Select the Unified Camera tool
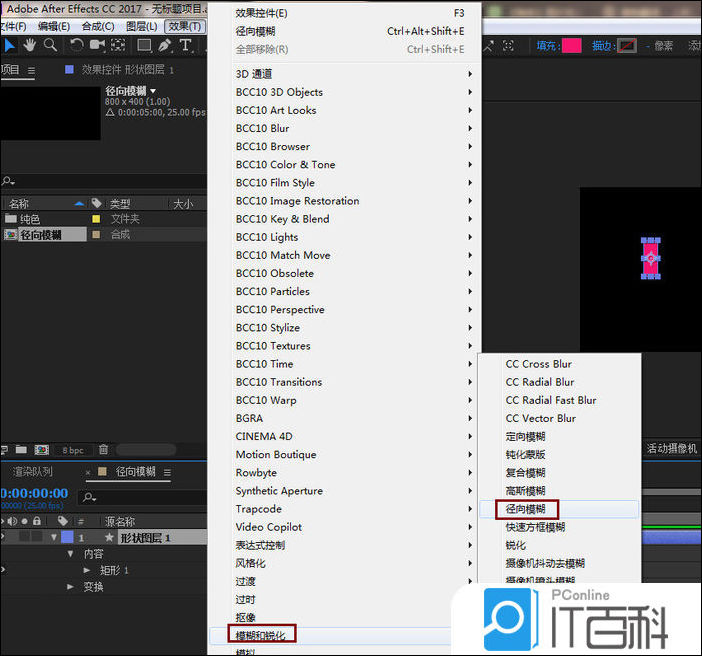This screenshot has width=702, height=656. (97, 45)
